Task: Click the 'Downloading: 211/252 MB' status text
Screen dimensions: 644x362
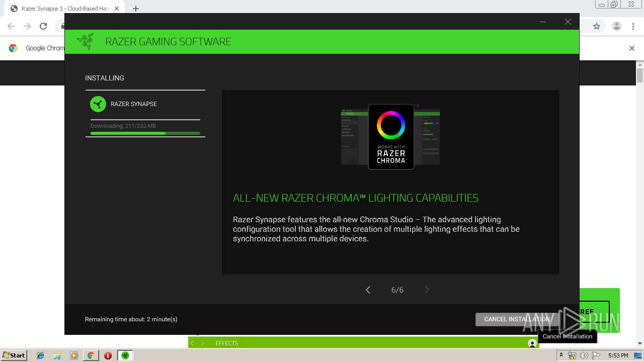Action: point(123,126)
